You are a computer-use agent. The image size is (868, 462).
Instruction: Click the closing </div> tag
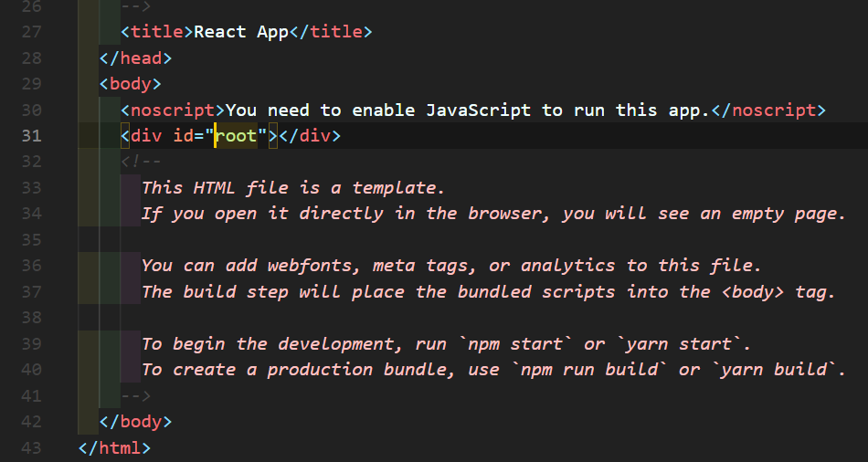coord(310,136)
